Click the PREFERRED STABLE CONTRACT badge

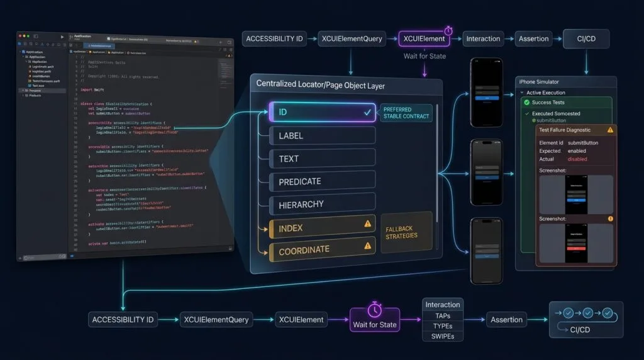point(406,113)
